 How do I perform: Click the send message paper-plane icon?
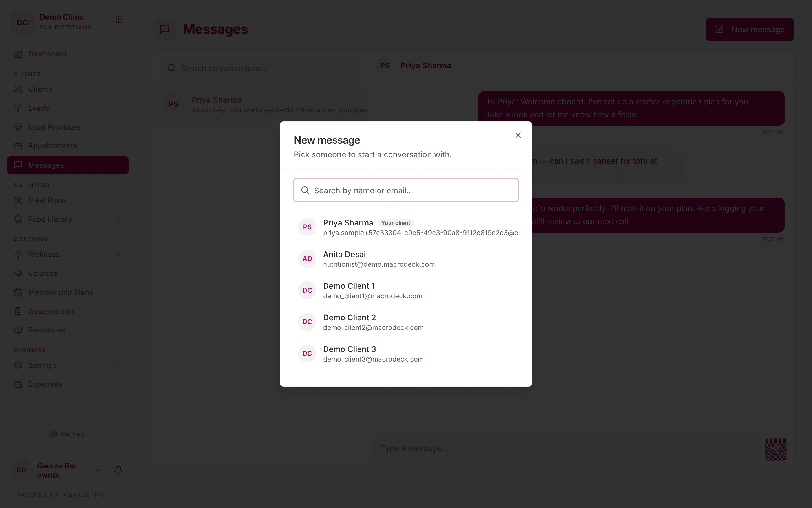(775, 449)
